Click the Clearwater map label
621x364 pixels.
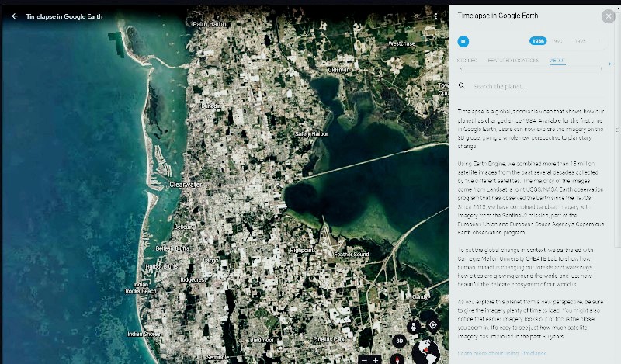[186, 185]
